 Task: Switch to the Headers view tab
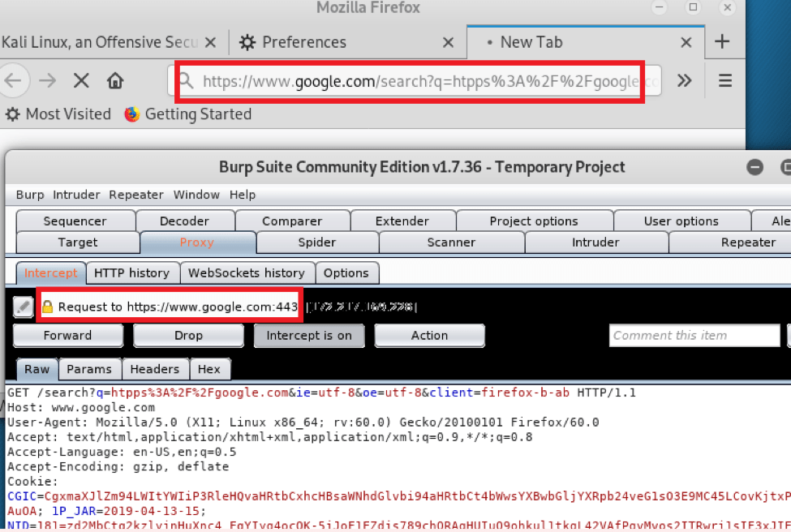pos(155,369)
